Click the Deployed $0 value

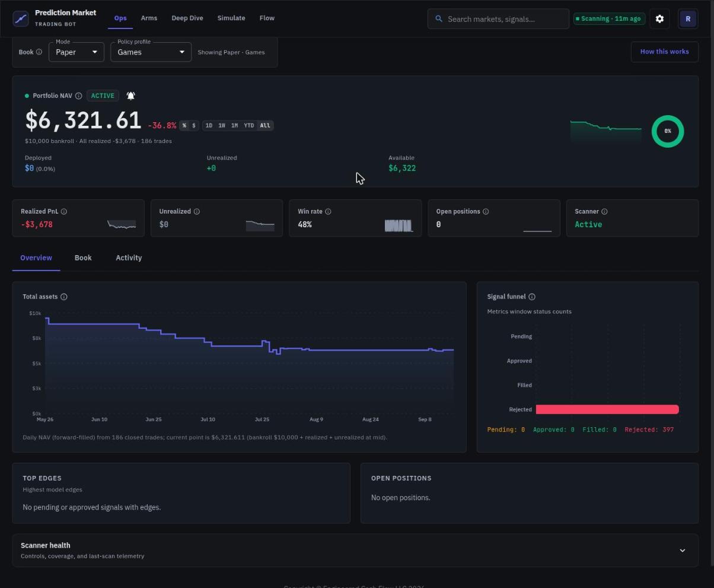pos(29,169)
